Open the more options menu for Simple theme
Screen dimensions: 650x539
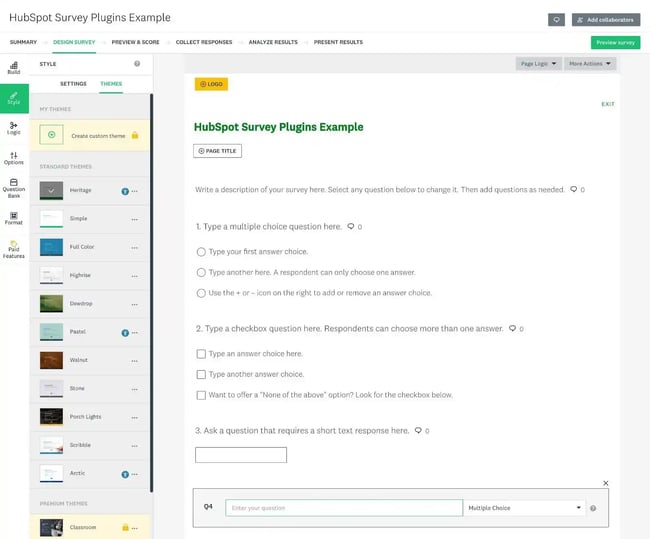pyautogui.click(x=135, y=219)
